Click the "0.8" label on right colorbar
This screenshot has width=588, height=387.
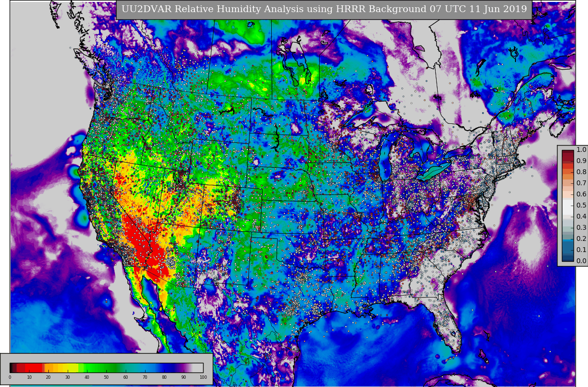(x=581, y=172)
